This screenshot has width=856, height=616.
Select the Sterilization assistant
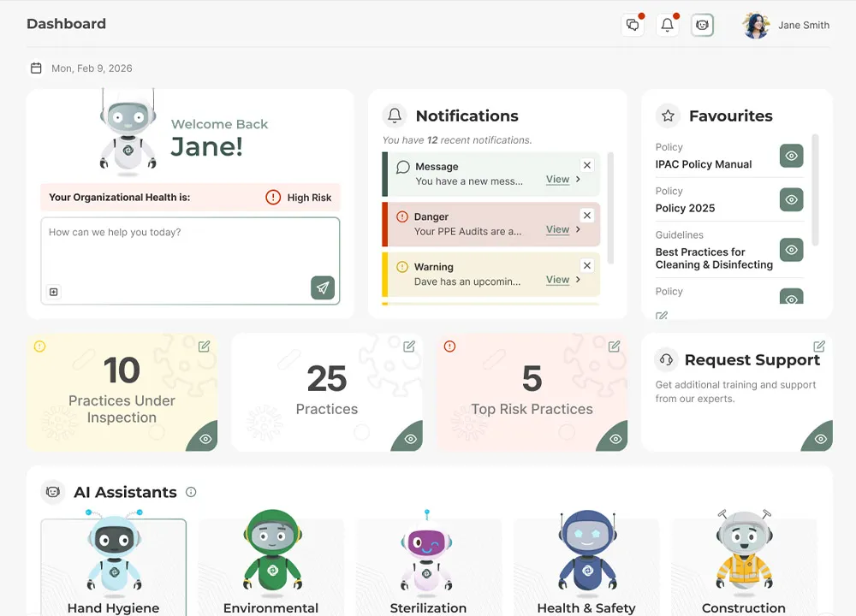pos(428,560)
